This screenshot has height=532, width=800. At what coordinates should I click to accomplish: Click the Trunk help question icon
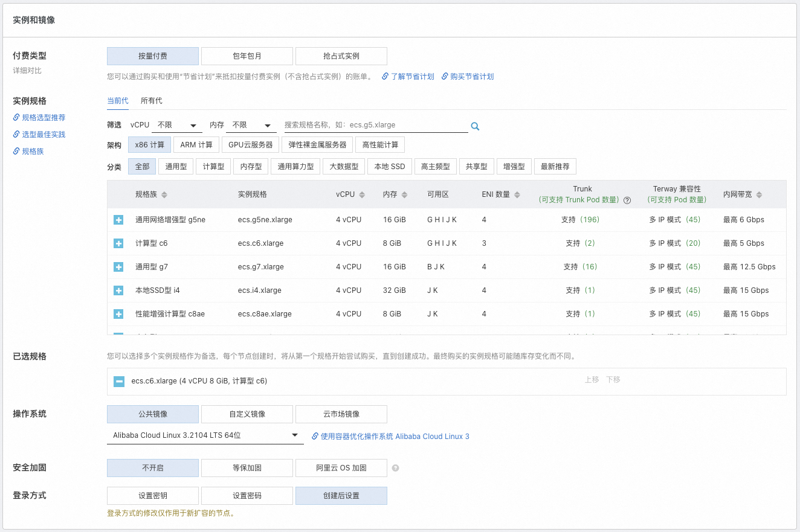click(x=627, y=200)
